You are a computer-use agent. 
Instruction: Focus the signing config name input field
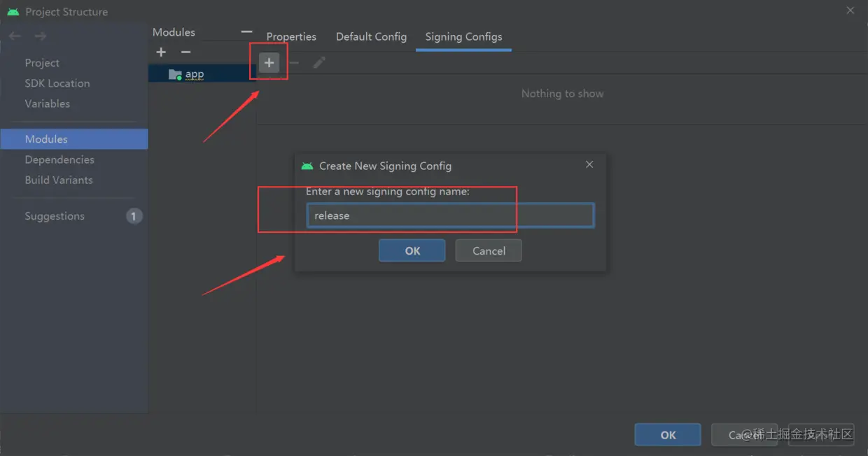(x=450, y=215)
